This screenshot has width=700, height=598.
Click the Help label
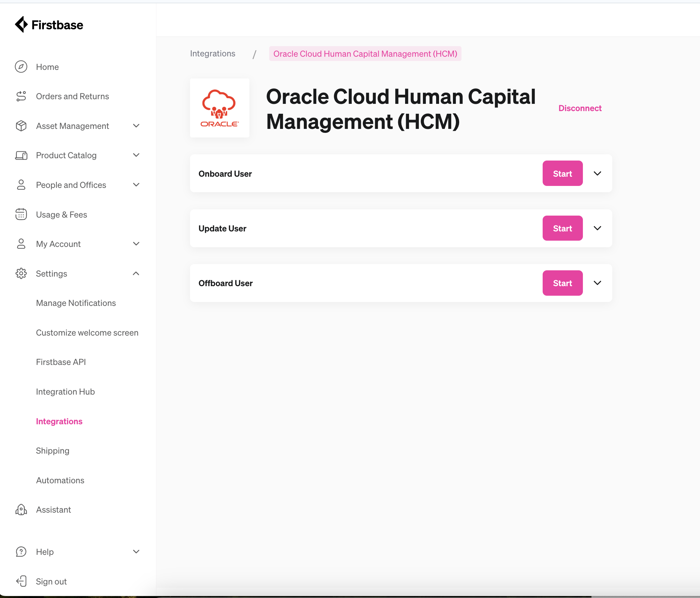(45, 552)
